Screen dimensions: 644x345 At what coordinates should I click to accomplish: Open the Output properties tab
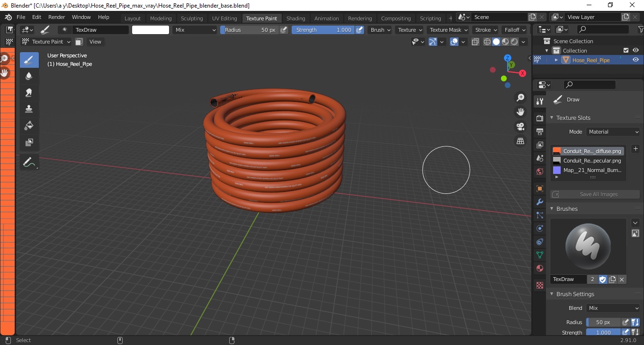[x=539, y=131]
